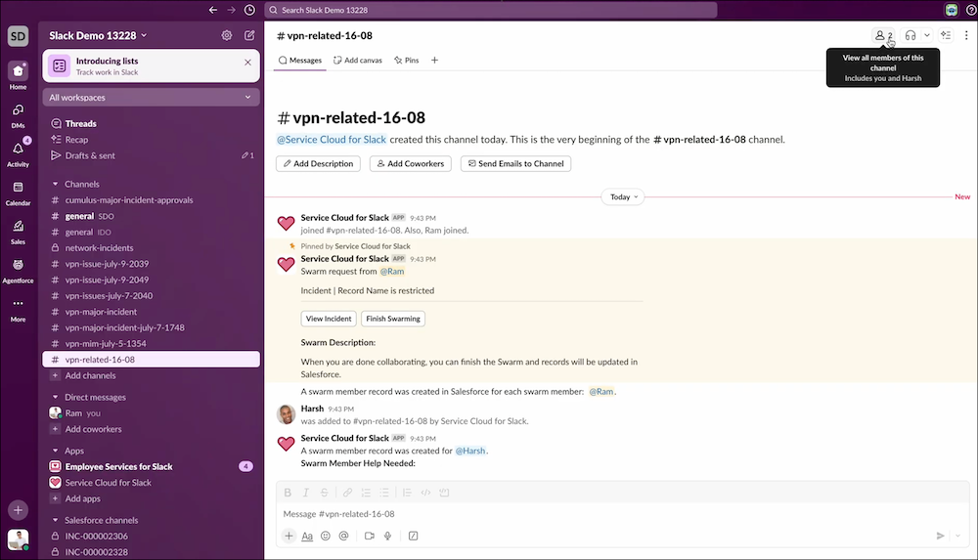Insert code formatting in composer

[425, 493]
